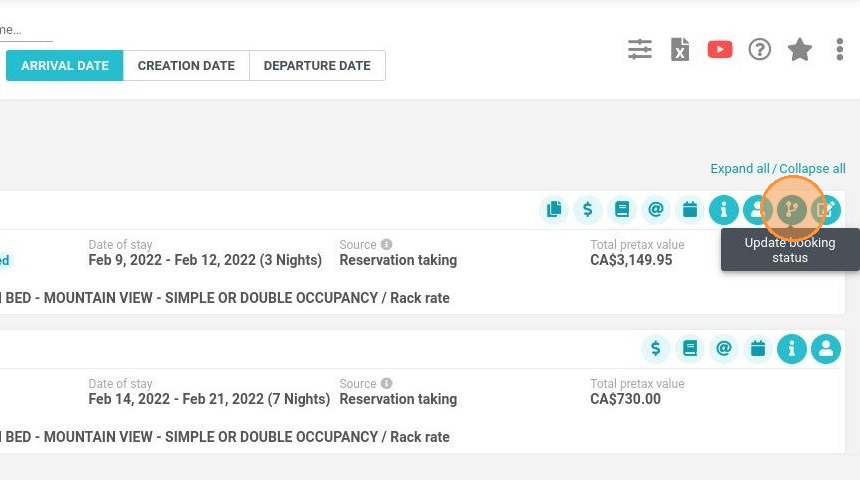Image resolution: width=860 pixels, height=480 pixels.
Task: Copy icon on Feb 9 booking row
Action: [x=554, y=210]
